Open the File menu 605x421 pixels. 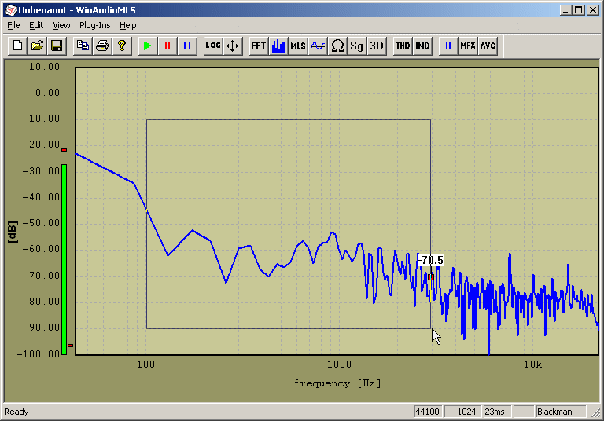pyautogui.click(x=13, y=24)
